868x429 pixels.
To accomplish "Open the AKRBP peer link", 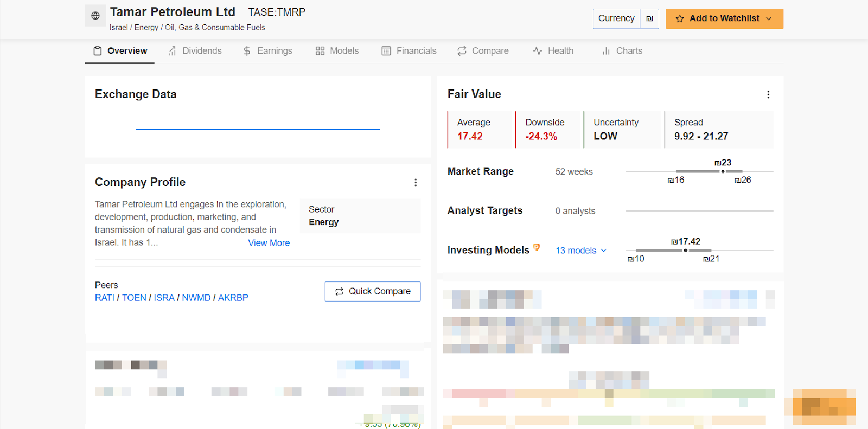I will click(x=233, y=298).
